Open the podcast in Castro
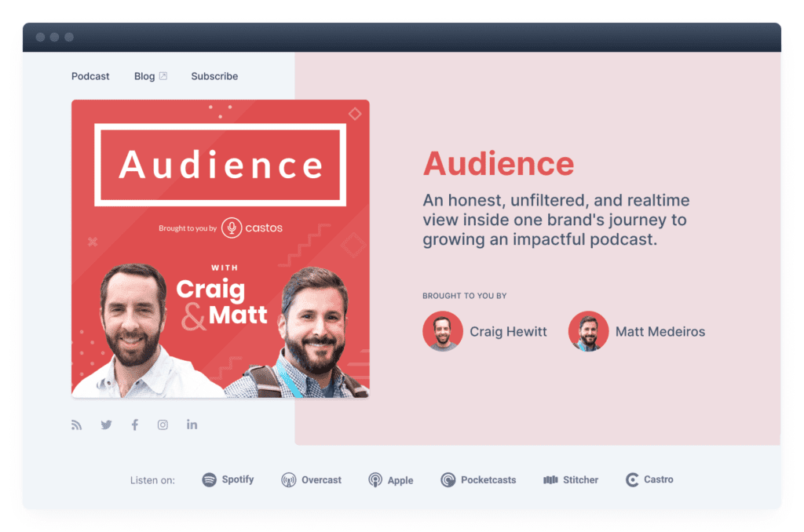The width and height of the screenshot is (804, 532). [x=649, y=479]
